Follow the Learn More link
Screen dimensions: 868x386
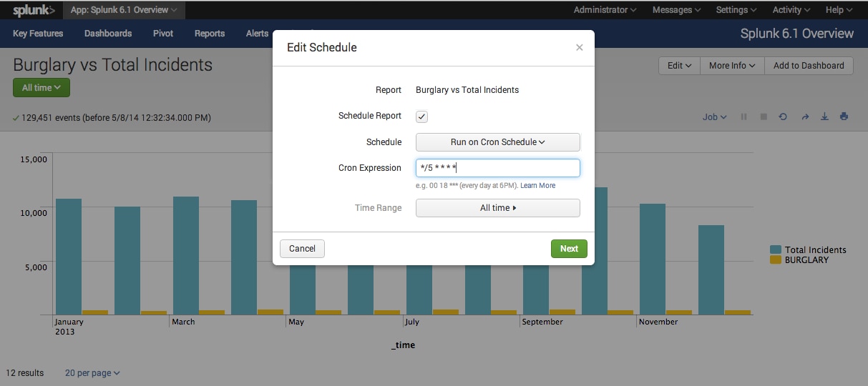[x=537, y=186]
